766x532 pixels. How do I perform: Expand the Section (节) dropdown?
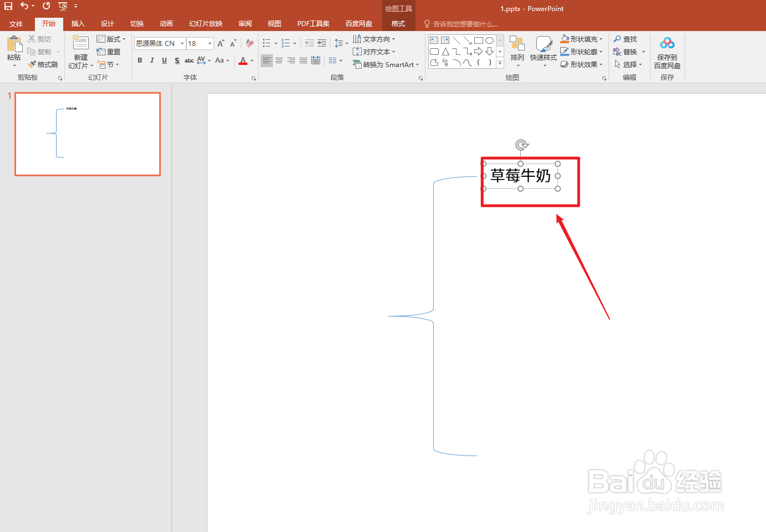tap(108, 64)
